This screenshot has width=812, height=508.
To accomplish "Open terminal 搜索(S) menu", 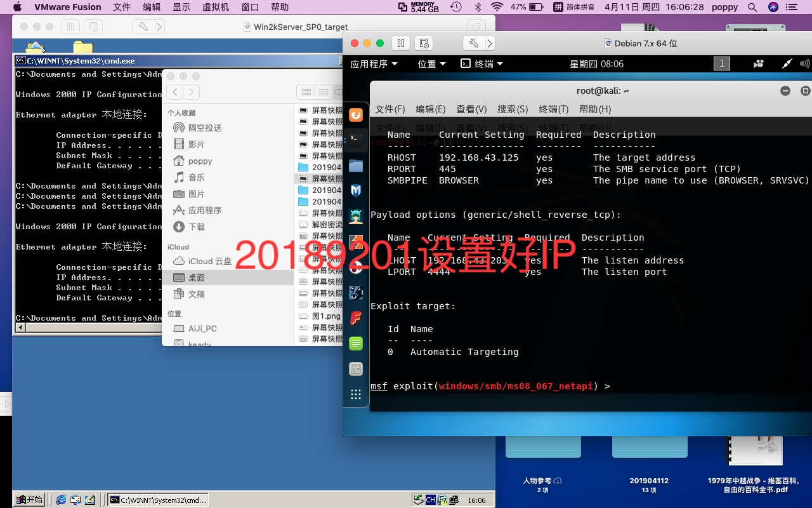I will [513, 109].
